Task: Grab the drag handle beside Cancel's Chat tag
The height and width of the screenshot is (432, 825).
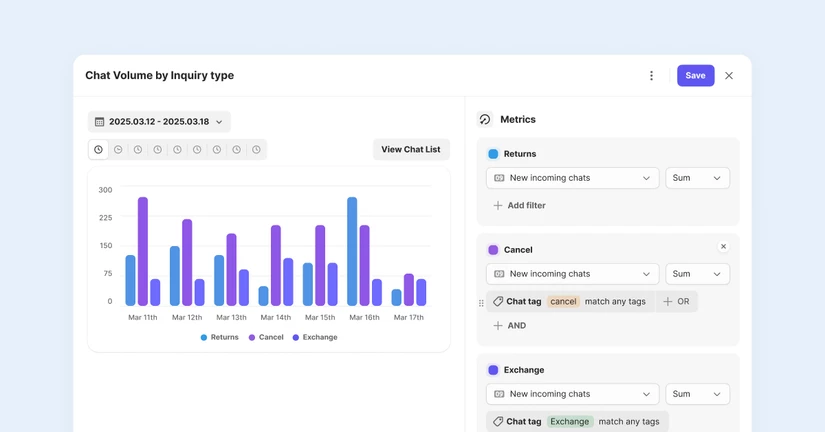Action: pyautogui.click(x=481, y=302)
